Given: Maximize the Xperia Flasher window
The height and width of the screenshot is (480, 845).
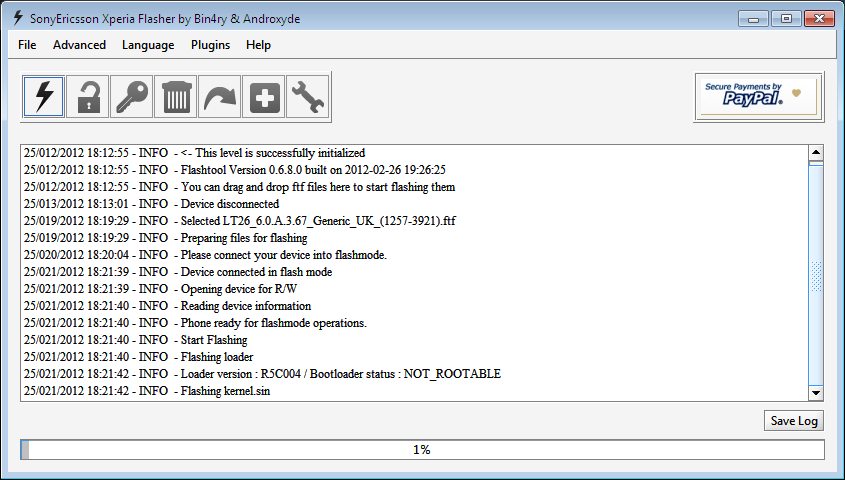Looking at the screenshot, I should [x=786, y=19].
